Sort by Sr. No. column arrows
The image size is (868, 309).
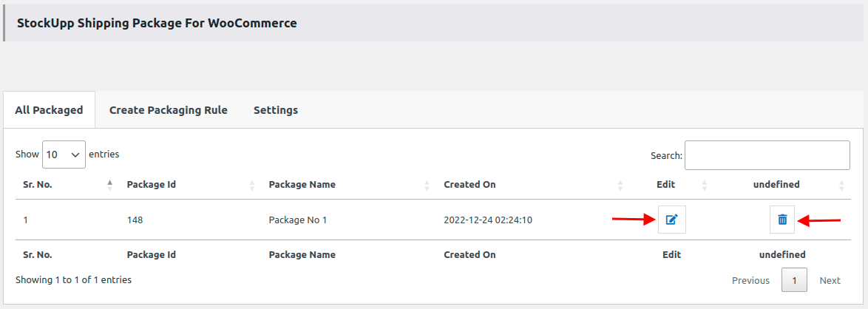[110, 185]
